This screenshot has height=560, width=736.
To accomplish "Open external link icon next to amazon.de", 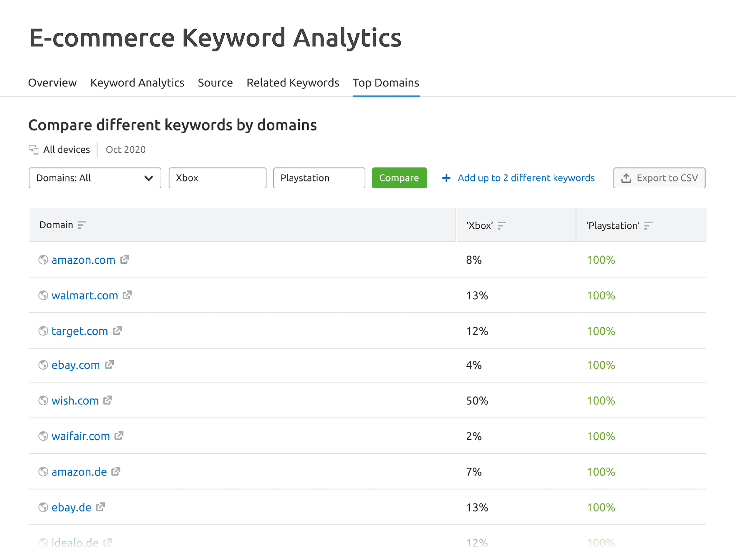I will coord(116,471).
